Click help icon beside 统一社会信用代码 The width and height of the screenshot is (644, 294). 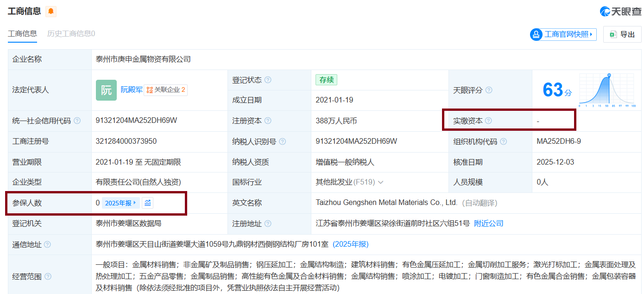coord(77,121)
